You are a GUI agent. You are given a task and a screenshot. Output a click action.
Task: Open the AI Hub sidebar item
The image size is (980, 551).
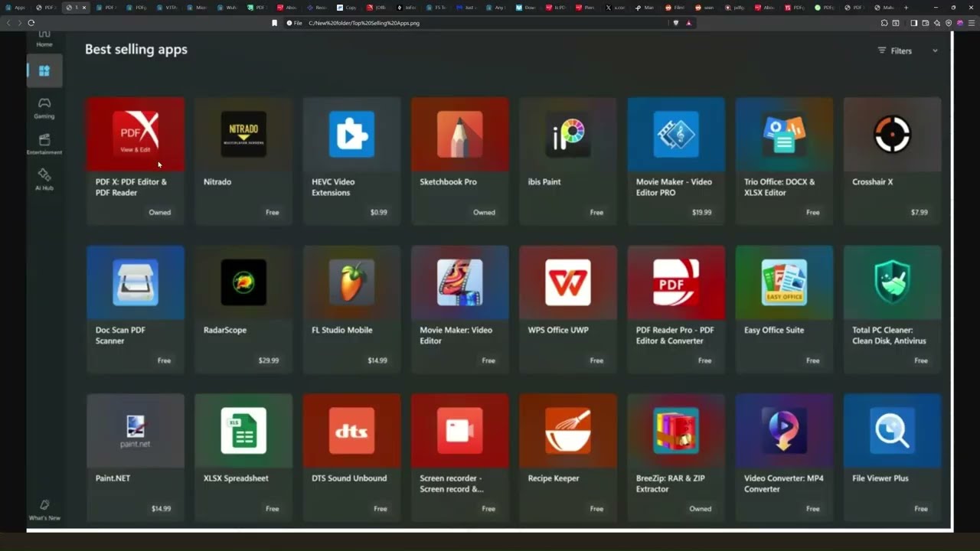[44, 180]
